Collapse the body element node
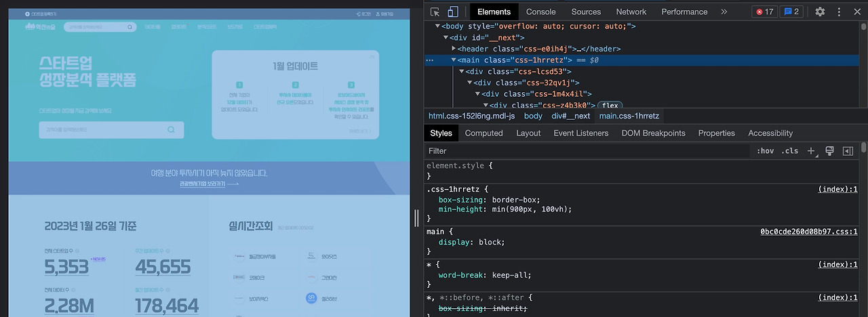Viewport: 868px width, 317px height. 438,26
